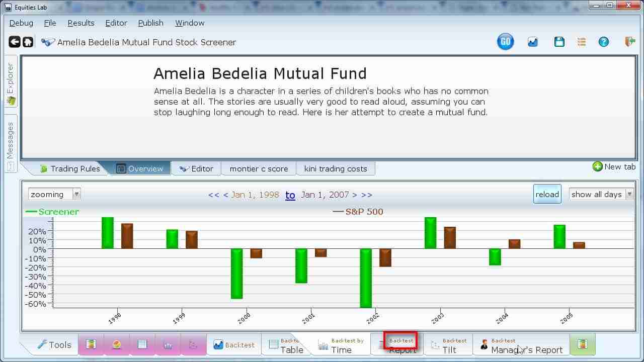644x362 pixels.
Task: Click the 2005 year label on axis
Action: 567,318
